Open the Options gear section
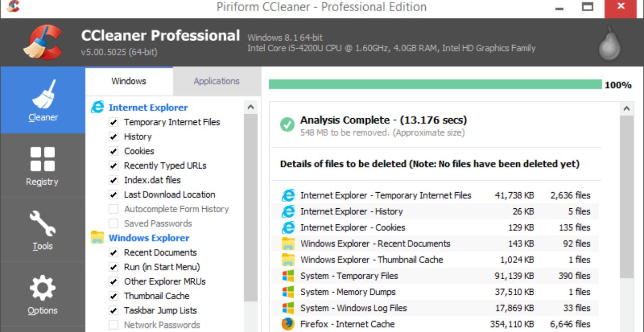The width and height of the screenshot is (644, 332). coord(43,295)
